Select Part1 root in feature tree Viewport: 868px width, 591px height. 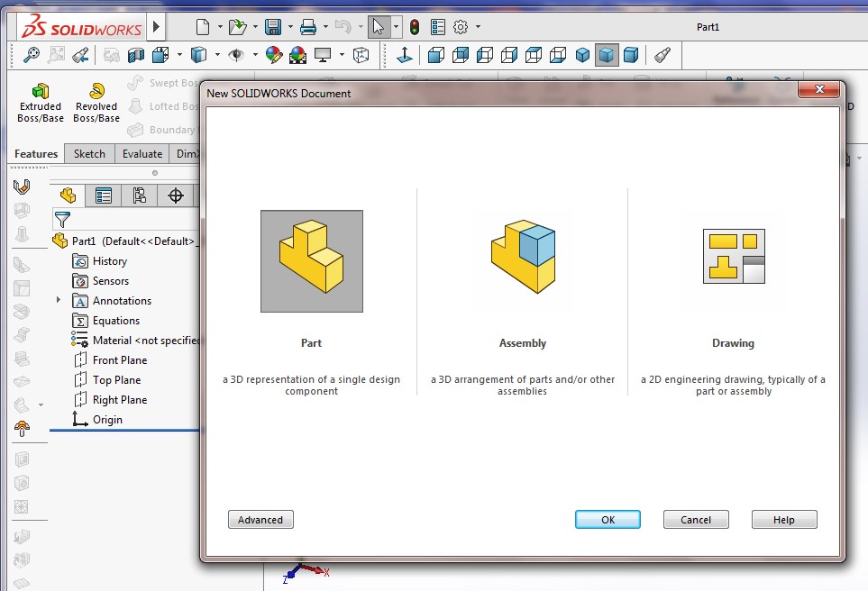(x=125, y=241)
